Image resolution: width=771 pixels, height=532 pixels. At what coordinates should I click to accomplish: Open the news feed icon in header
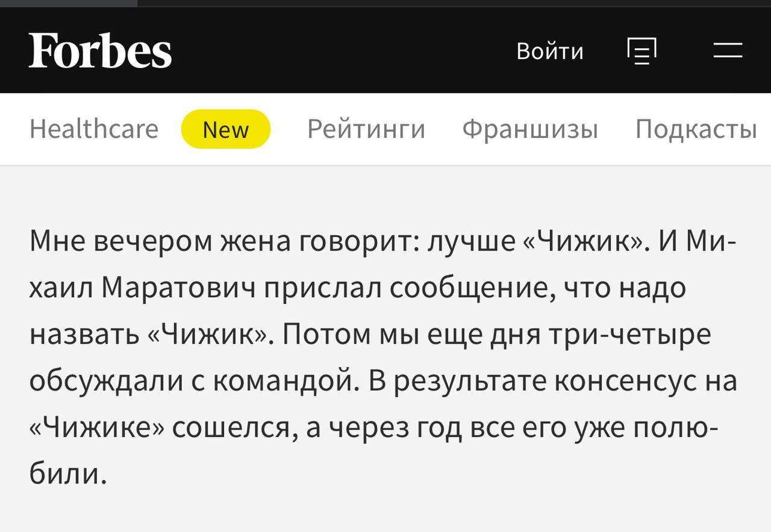pos(641,51)
